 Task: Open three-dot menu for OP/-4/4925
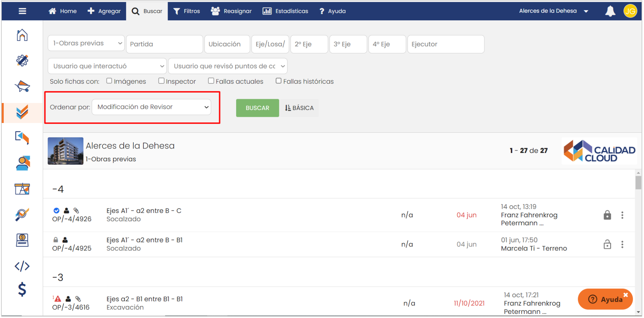click(x=622, y=245)
